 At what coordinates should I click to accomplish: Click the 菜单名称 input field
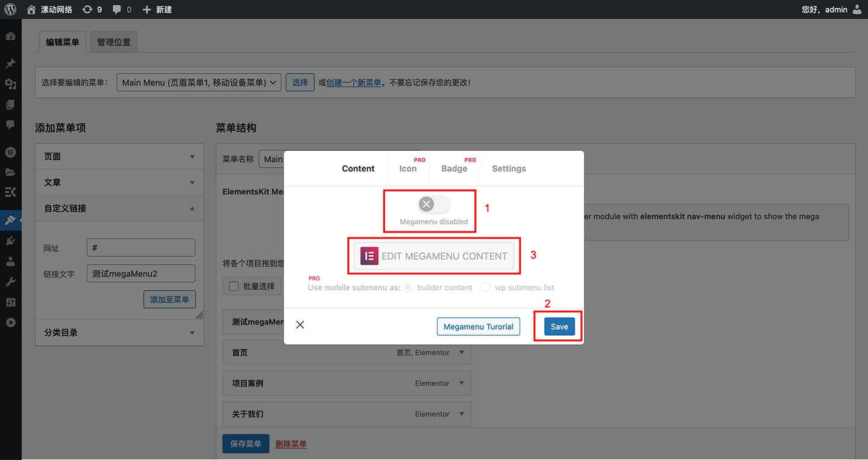pyautogui.click(x=271, y=159)
